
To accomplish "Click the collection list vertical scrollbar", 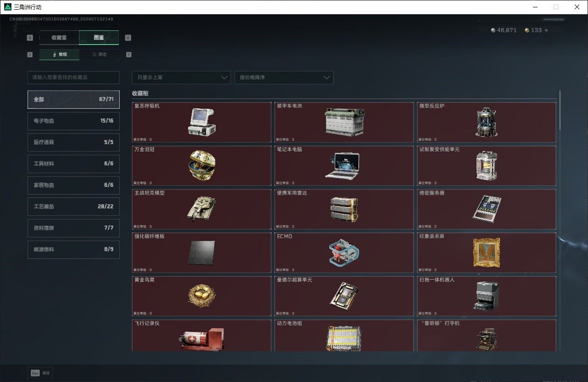I will 560,110.
